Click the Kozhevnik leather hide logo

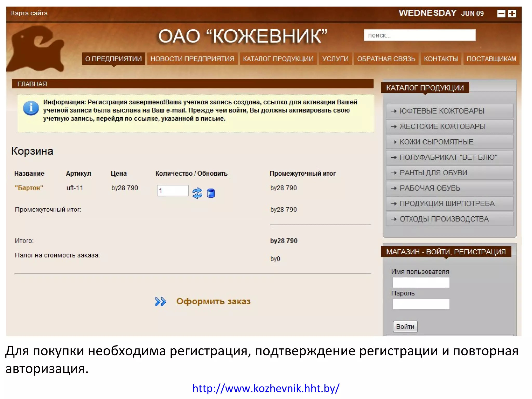pyautogui.click(x=36, y=49)
